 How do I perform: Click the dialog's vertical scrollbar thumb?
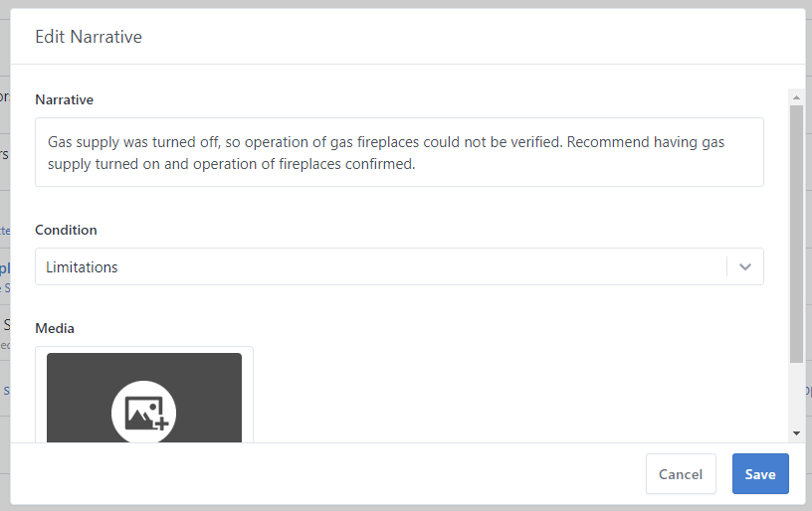[x=796, y=234]
